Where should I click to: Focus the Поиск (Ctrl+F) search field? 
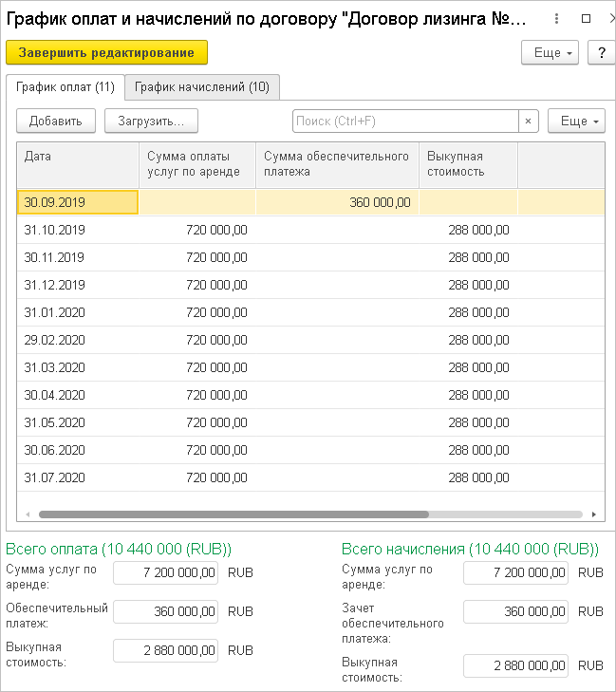pyautogui.click(x=405, y=121)
